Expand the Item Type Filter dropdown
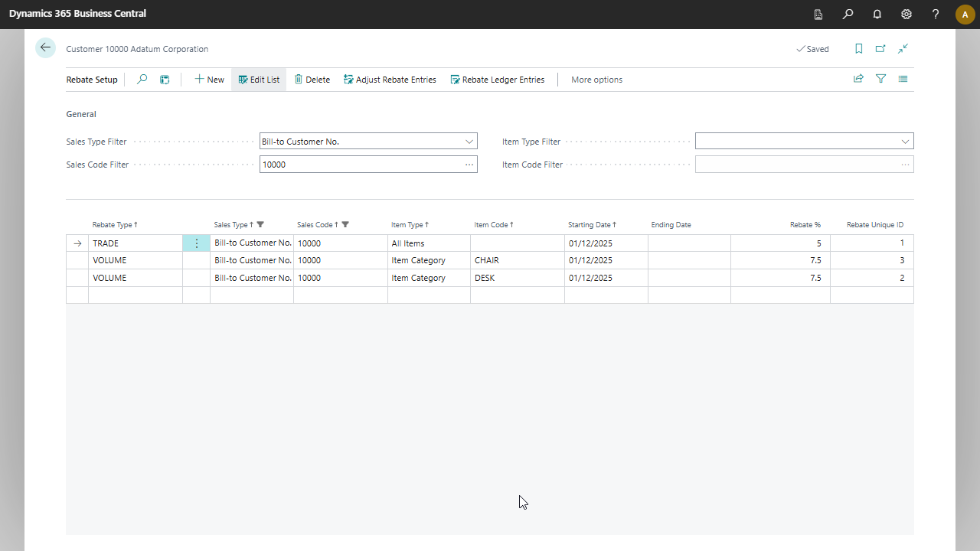Viewport: 980px width, 551px height. coord(905,142)
